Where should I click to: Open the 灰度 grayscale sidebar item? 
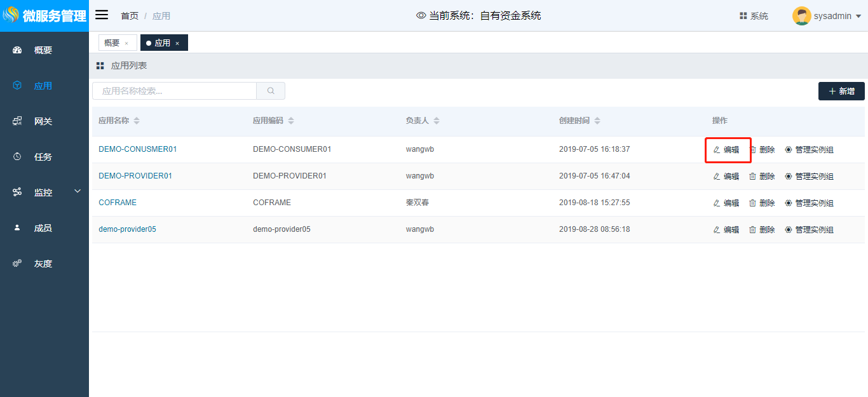(x=43, y=264)
